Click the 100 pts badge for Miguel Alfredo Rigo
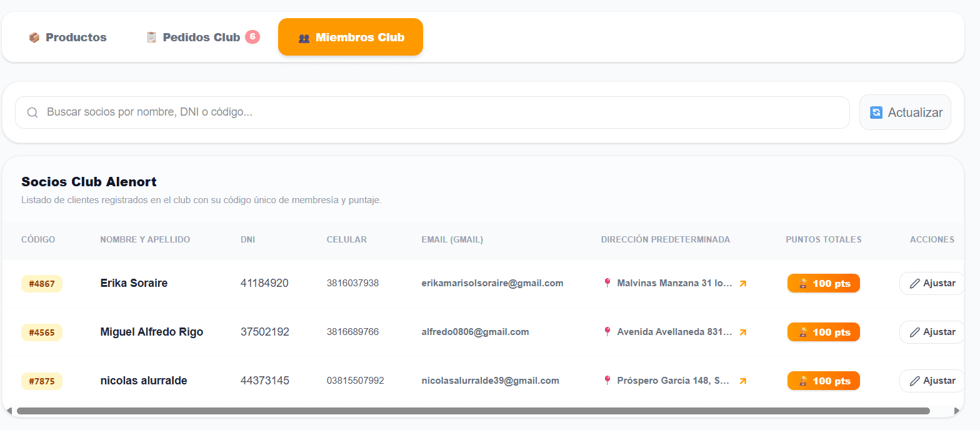Image resolution: width=980 pixels, height=430 pixels. pos(824,332)
